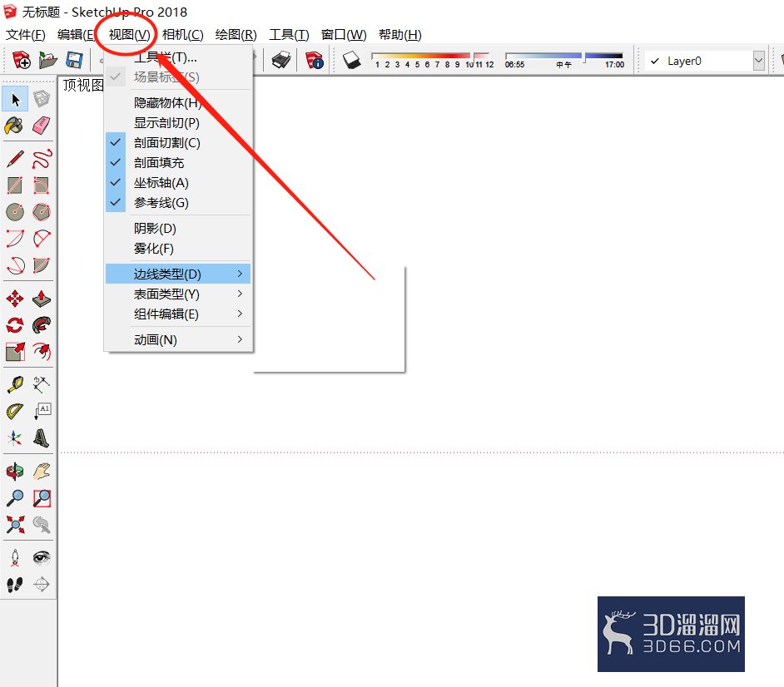This screenshot has height=687, width=784.
Task: Select the Pie arc tool
Action: coord(42,239)
